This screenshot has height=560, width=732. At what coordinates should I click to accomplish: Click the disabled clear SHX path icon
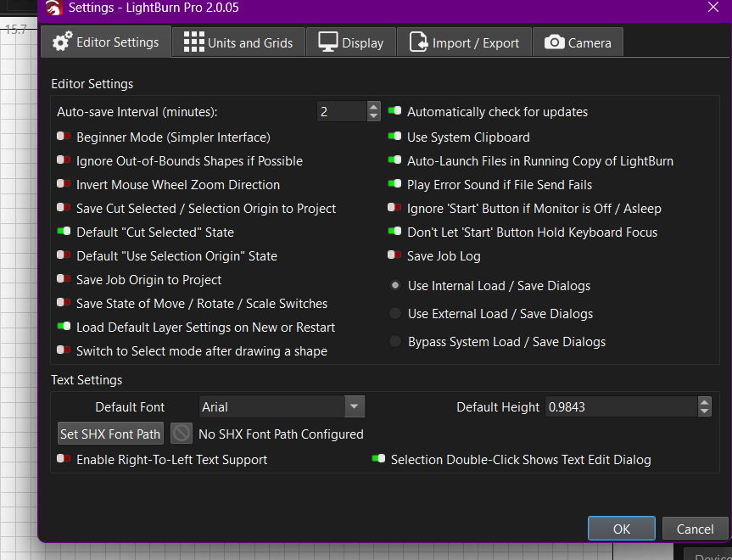(x=182, y=434)
